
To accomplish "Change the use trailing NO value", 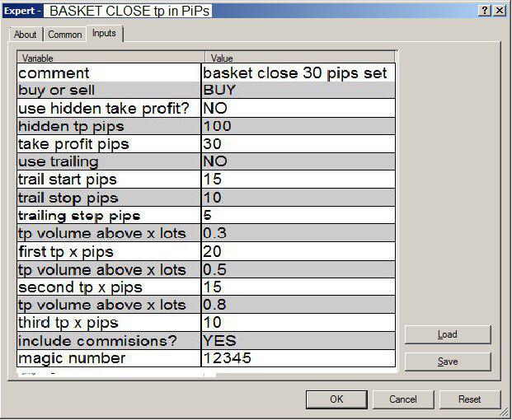I will point(297,161).
